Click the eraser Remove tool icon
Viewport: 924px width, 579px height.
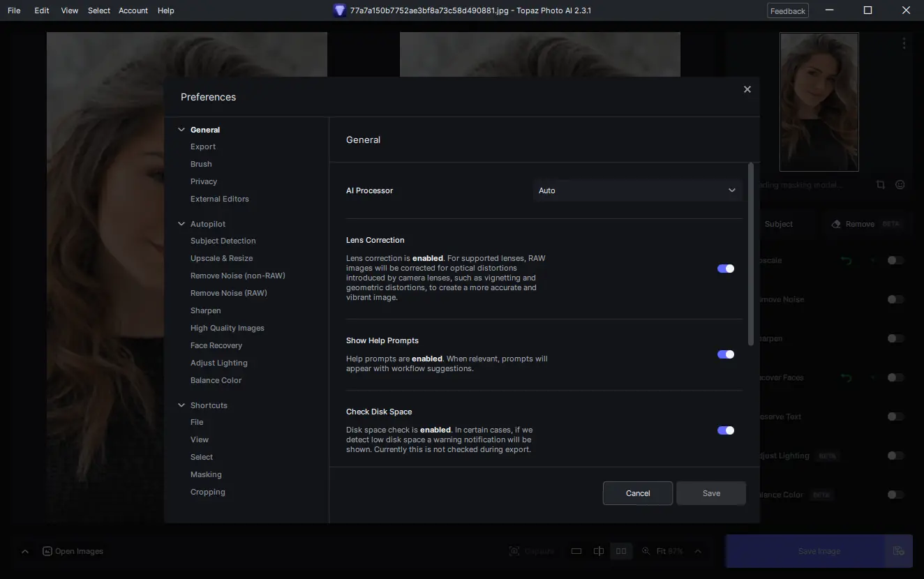pyautogui.click(x=836, y=224)
